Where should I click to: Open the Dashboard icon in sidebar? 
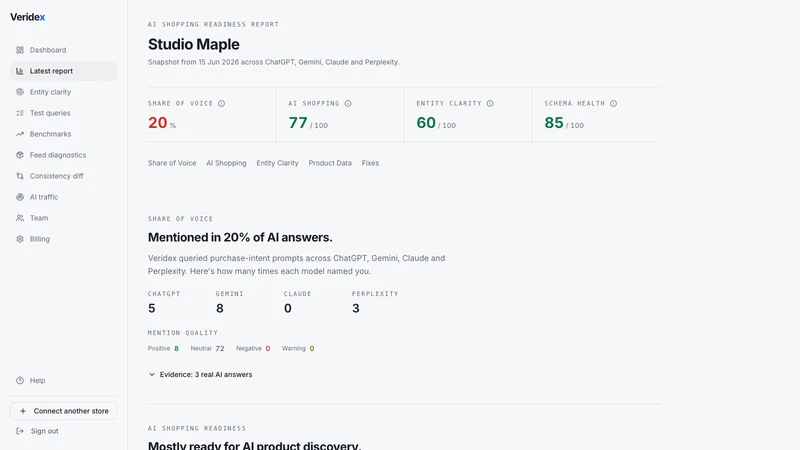point(20,50)
